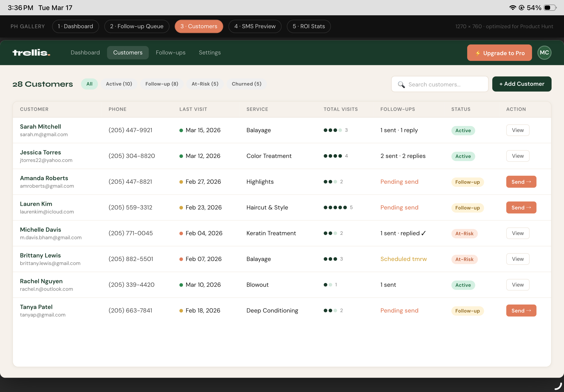This screenshot has width=564, height=392.
Task: Click the search magnifier icon
Action: point(401,84)
